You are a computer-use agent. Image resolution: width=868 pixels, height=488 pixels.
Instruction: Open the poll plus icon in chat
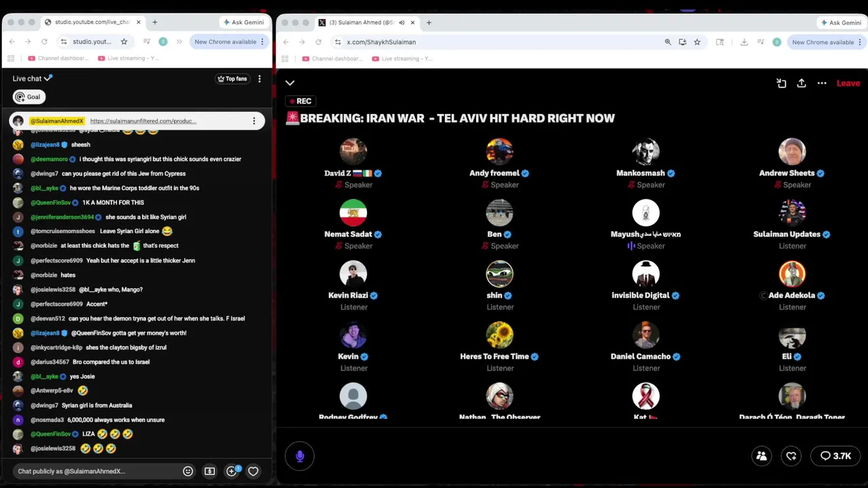point(231,471)
